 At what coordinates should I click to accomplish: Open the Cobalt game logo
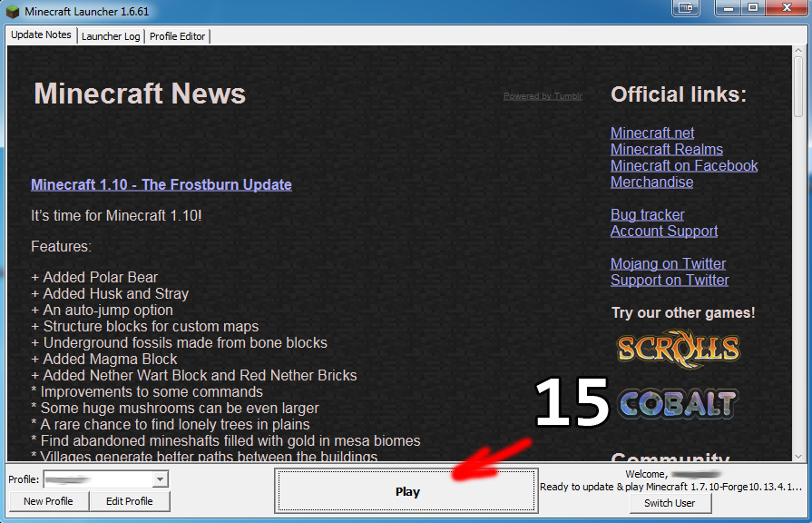click(678, 404)
